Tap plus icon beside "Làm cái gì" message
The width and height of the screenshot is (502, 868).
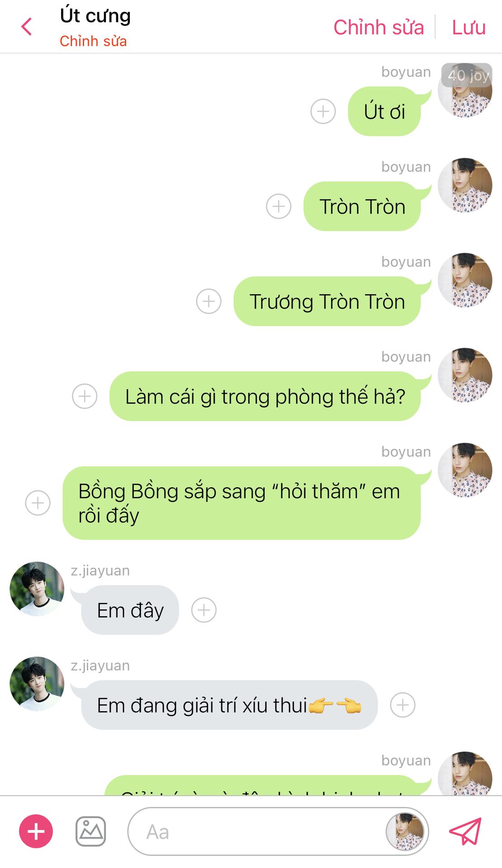[x=85, y=396]
